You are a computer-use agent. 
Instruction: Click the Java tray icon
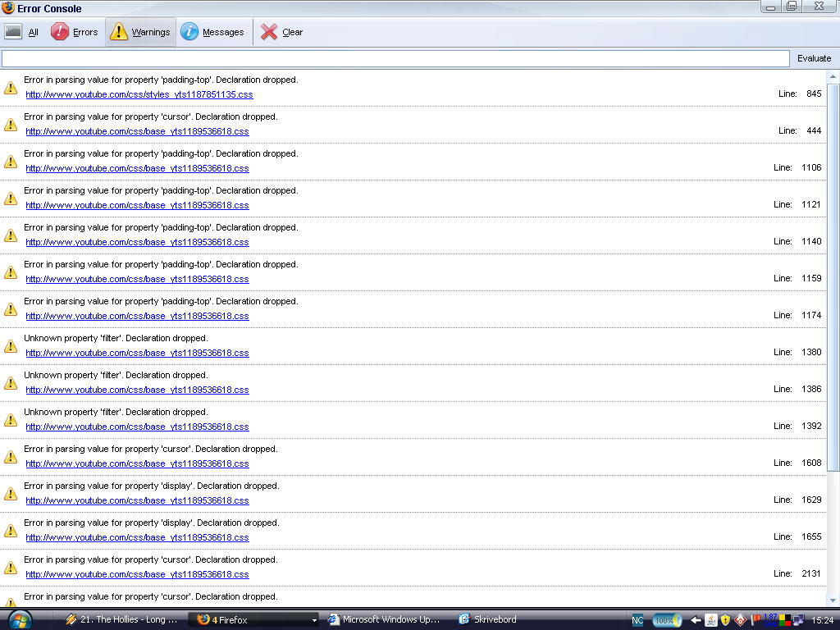[711, 620]
